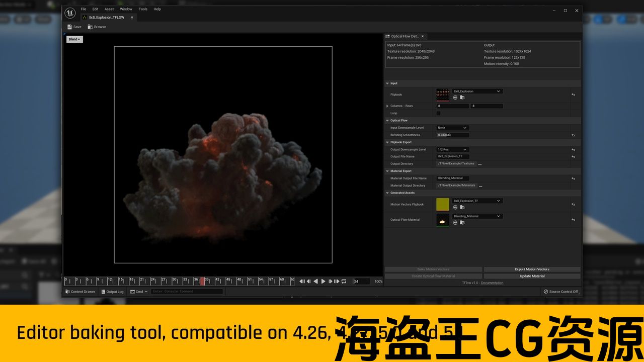Open the Window menu
The height and width of the screenshot is (362, 644).
coord(126,9)
